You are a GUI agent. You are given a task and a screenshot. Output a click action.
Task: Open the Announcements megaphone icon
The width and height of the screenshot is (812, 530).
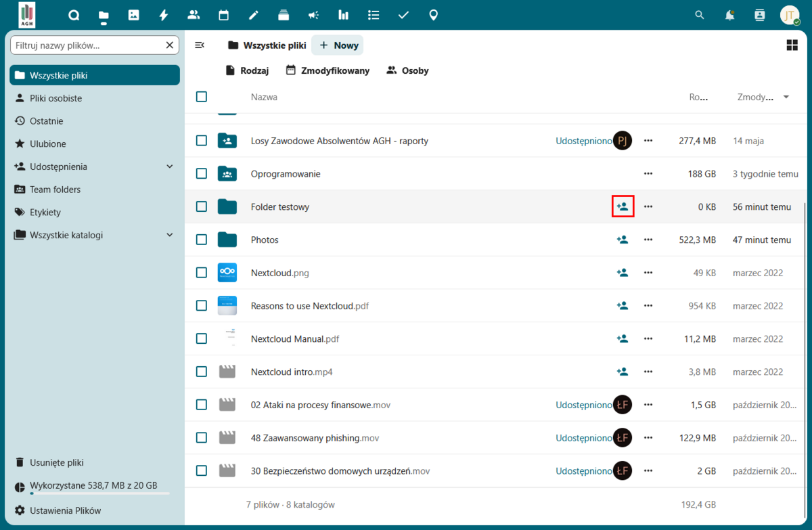pyautogui.click(x=313, y=15)
